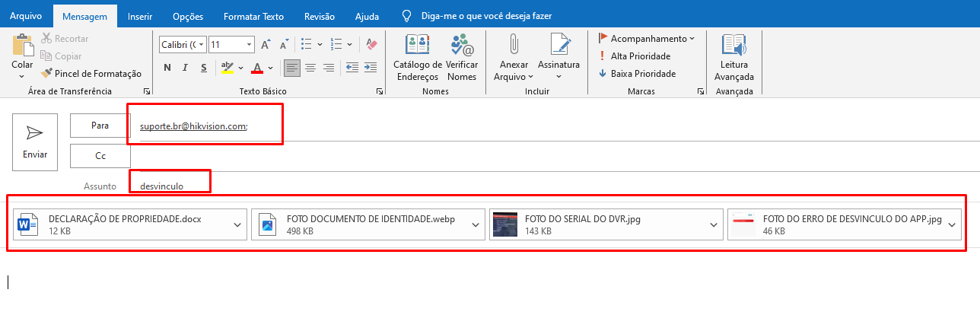The width and height of the screenshot is (980, 315).
Task: Expand the font color arrow
Action: click(x=270, y=68)
